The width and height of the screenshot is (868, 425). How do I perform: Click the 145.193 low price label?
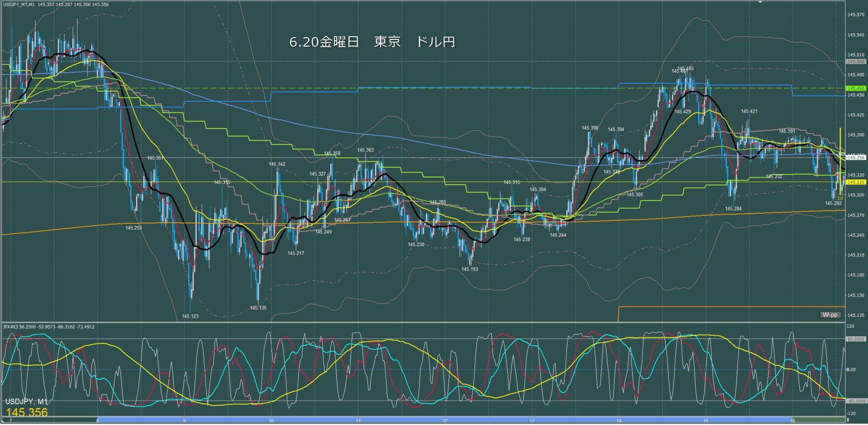pos(470,269)
